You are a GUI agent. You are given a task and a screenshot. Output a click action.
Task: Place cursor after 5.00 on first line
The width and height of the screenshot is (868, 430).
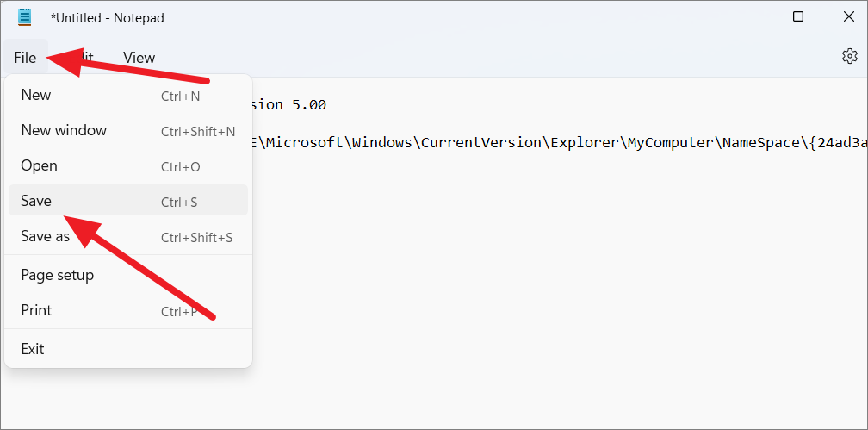coord(328,105)
